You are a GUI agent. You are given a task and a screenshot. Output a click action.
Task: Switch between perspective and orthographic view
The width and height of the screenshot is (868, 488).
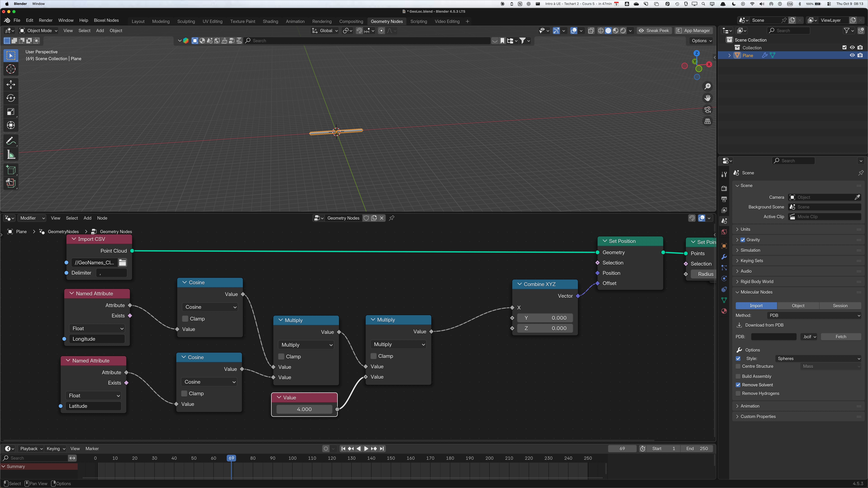(x=708, y=121)
